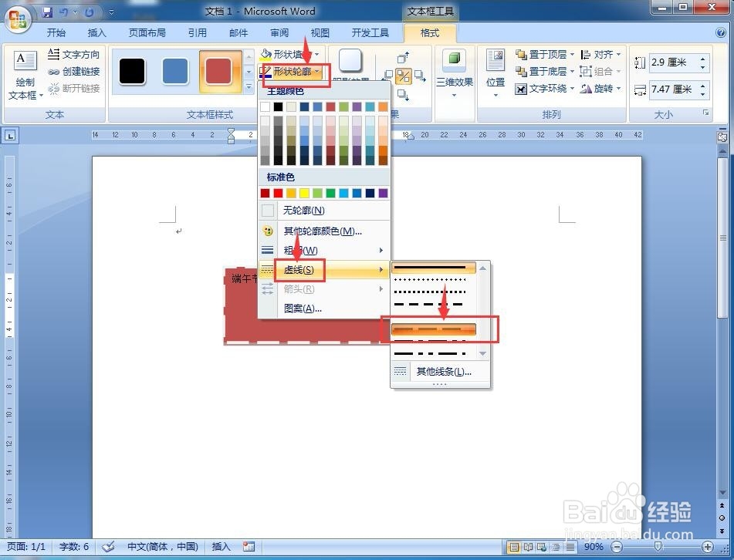Zoom out with the minus button
Screen dimensions: 734x560
pyautogui.click(x=617, y=546)
